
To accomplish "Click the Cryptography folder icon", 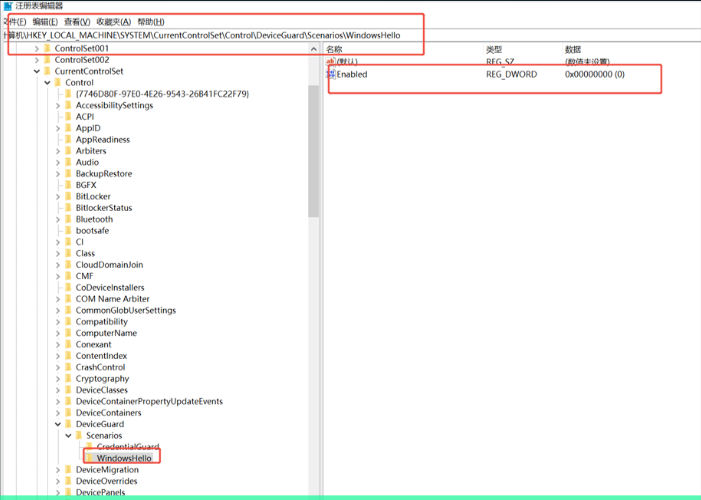I will [x=68, y=379].
